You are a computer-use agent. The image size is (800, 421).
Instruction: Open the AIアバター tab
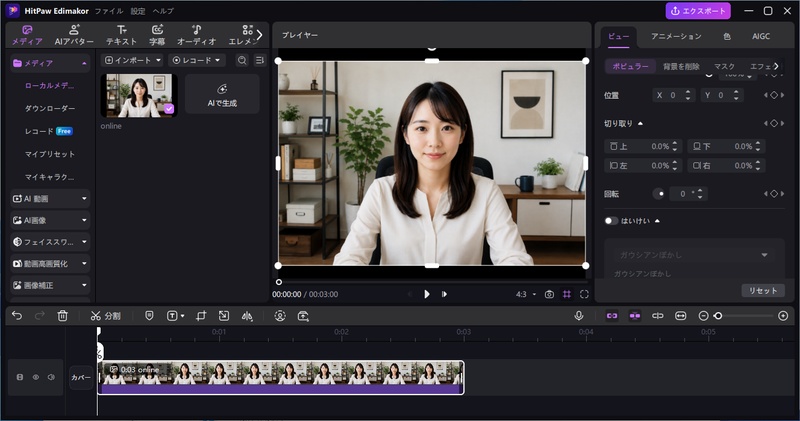(74, 35)
